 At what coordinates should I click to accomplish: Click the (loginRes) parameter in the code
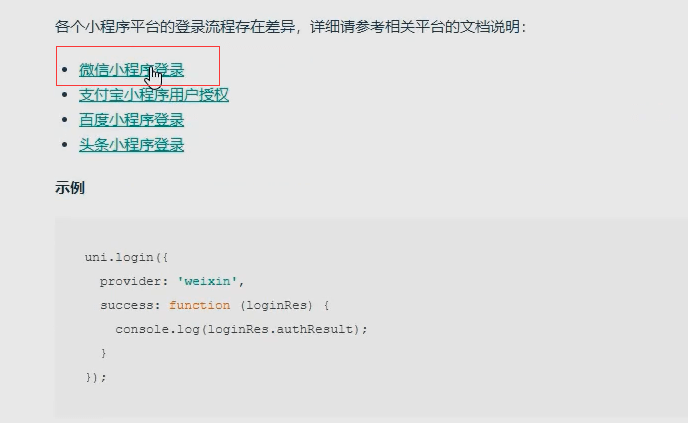point(276,305)
